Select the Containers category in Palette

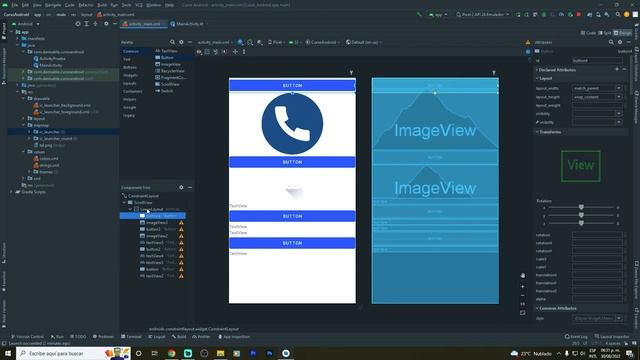[x=133, y=91]
